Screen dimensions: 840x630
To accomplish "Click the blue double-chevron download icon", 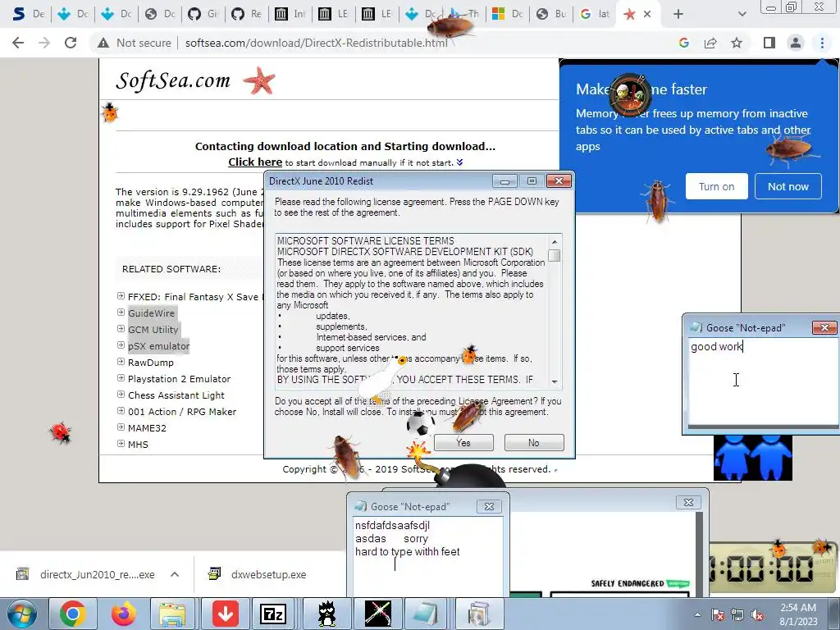I will (x=459, y=162).
